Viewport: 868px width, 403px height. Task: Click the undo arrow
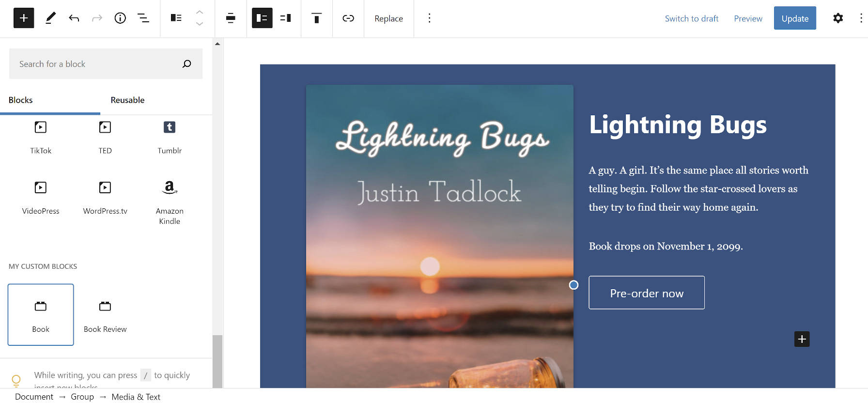[x=74, y=18]
